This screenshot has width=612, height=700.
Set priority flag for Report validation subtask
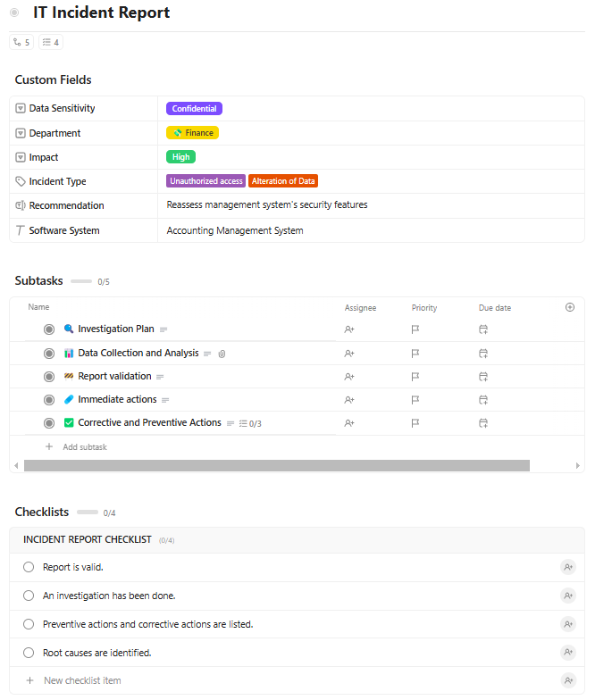click(415, 377)
